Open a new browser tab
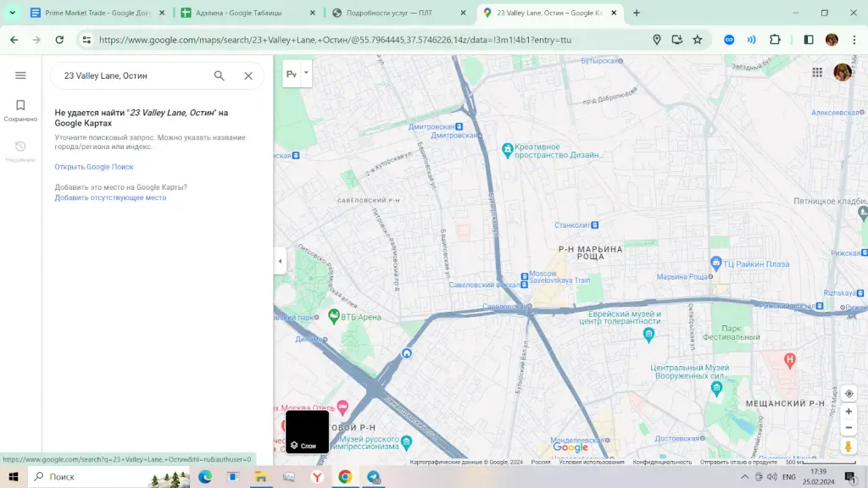 (x=636, y=13)
